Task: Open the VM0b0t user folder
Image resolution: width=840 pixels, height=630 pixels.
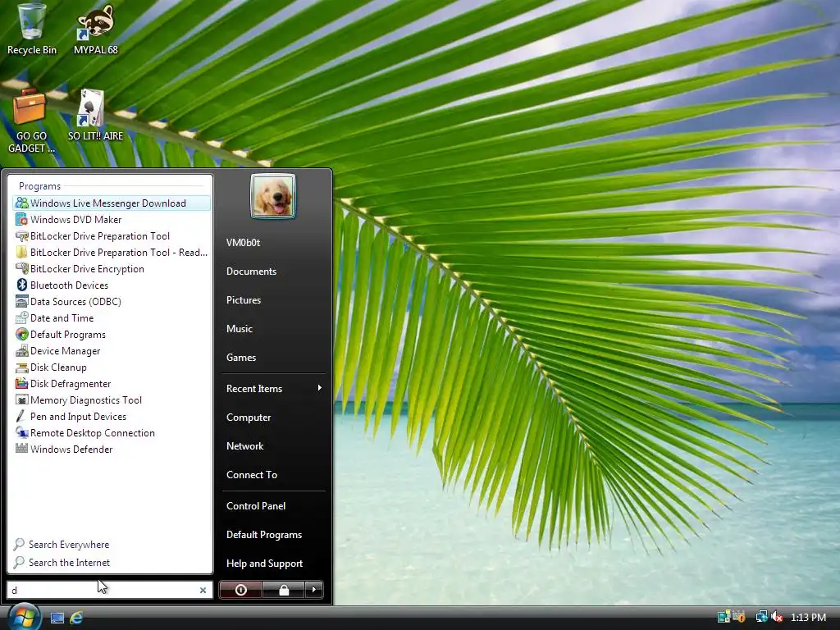Action: pyautogui.click(x=243, y=243)
